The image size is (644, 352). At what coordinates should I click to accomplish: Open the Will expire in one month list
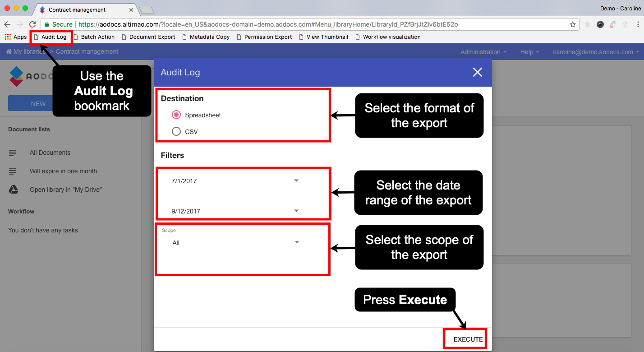point(63,171)
